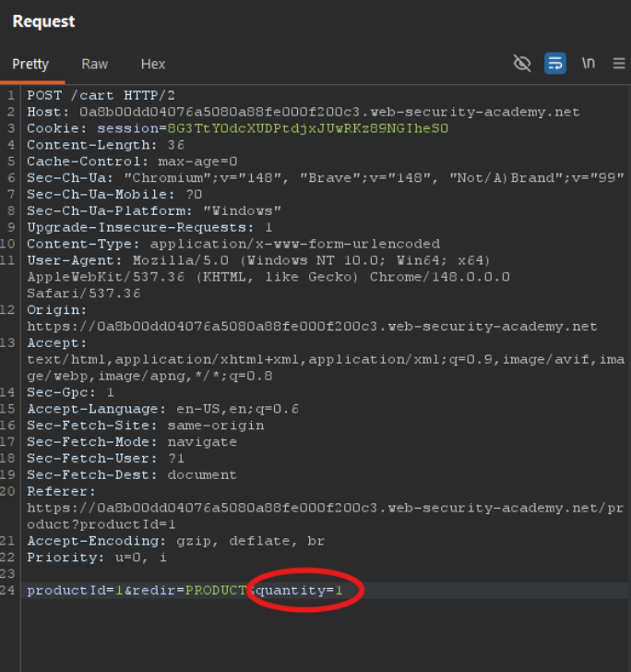Click the Origin URL value
This screenshot has width=631, height=672.
312,326
